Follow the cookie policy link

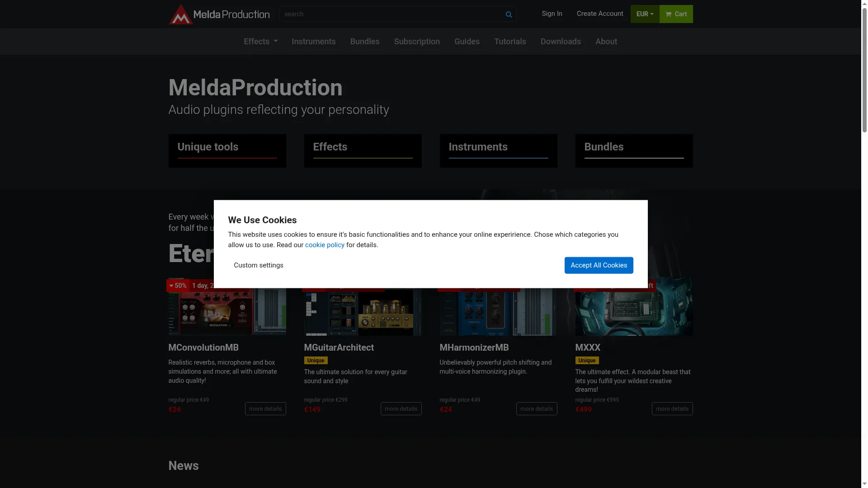pyautogui.click(x=325, y=245)
